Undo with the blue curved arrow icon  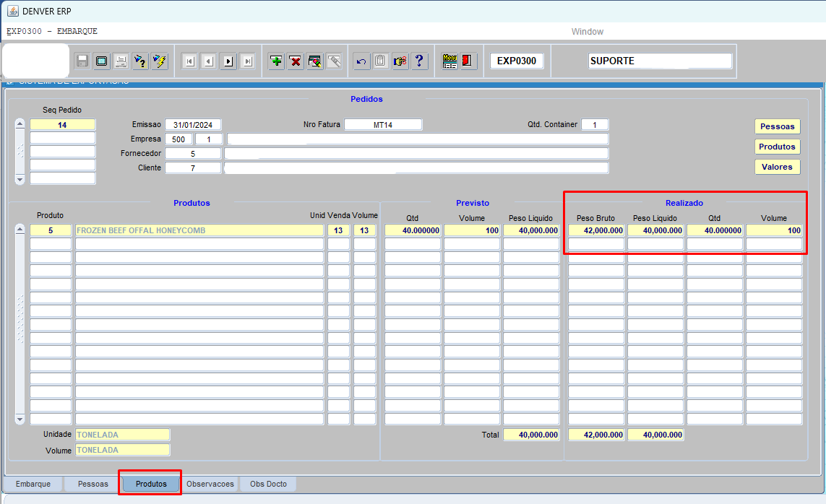[x=361, y=61]
